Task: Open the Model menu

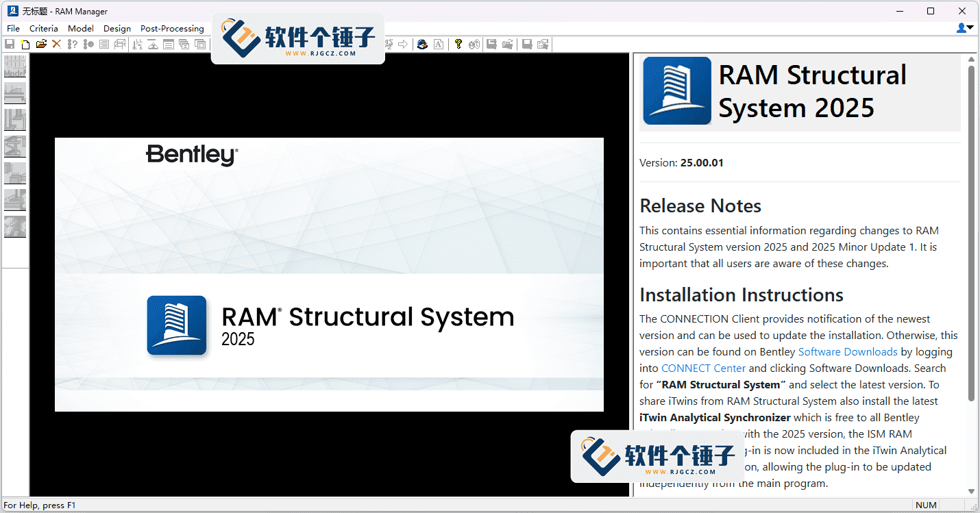Action: 81,29
